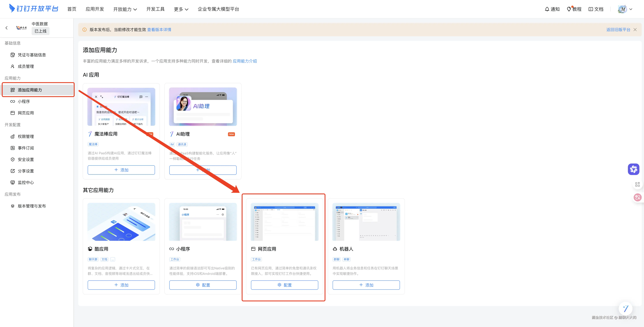Image resolution: width=644 pixels, height=327 pixels.
Task: Click 添加 button for 机器人
Action: [366, 285]
